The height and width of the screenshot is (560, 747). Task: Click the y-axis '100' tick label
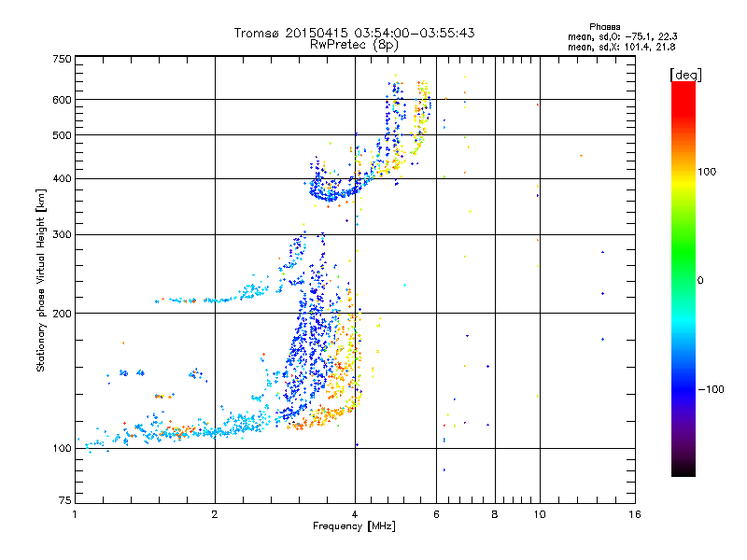(x=62, y=448)
